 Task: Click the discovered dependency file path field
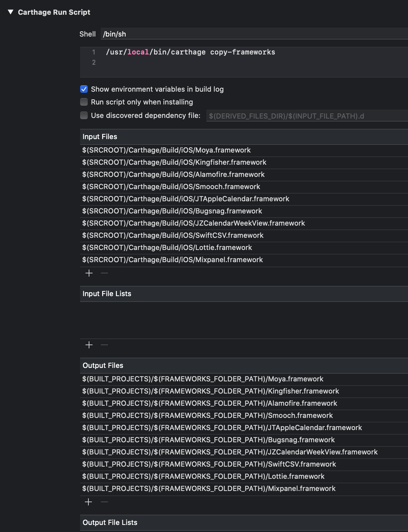coord(307,116)
